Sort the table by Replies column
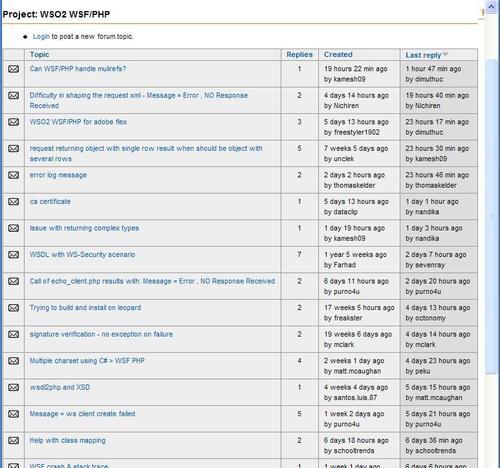 click(299, 55)
